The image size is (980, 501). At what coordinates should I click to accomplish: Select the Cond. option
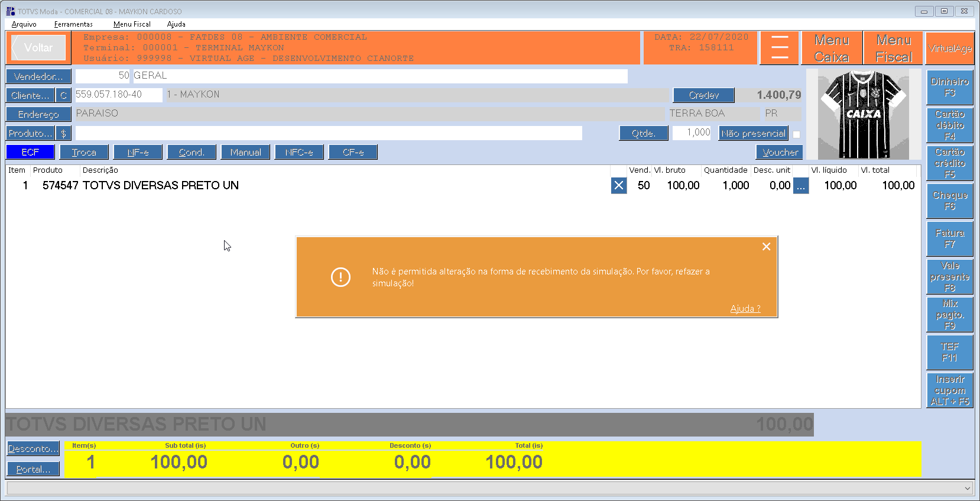pyautogui.click(x=192, y=152)
